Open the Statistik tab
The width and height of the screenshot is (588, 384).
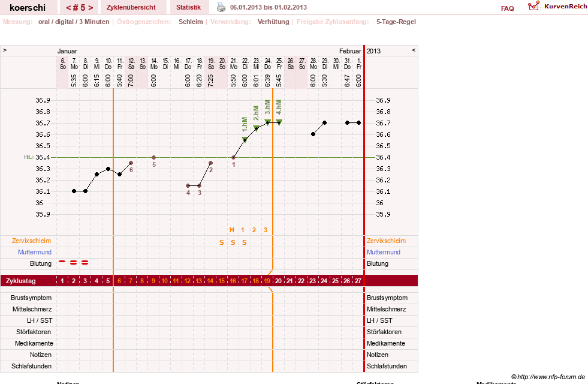click(188, 7)
